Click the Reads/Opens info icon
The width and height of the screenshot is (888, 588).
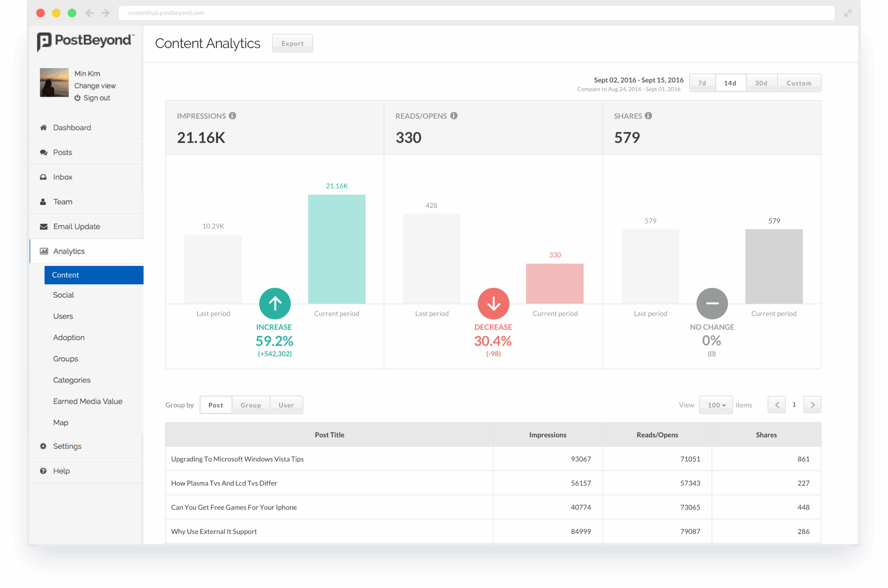click(x=454, y=116)
